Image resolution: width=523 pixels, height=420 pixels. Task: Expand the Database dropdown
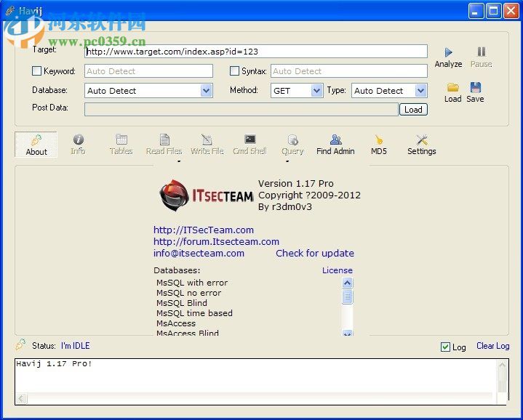tap(206, 91)
